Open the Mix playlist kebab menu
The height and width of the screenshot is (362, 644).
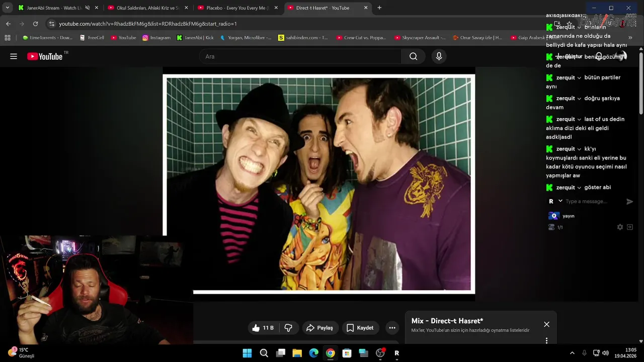(x=546, y=341)
